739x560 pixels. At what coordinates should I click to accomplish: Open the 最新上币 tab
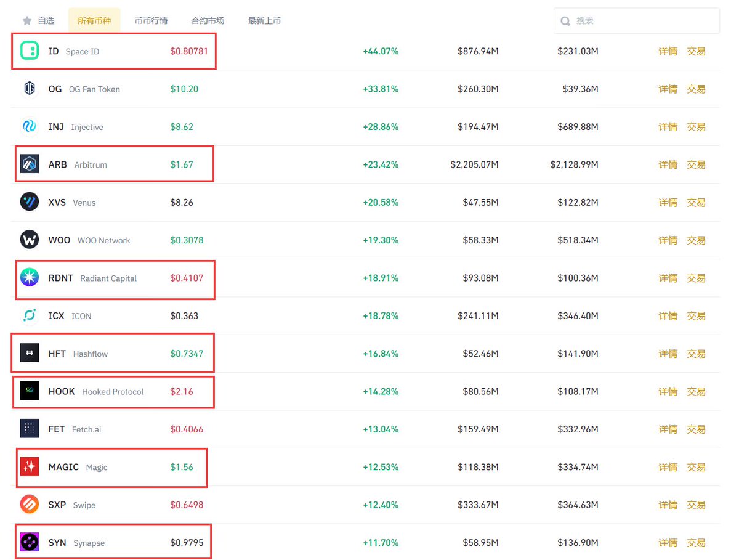click(264, 20)
